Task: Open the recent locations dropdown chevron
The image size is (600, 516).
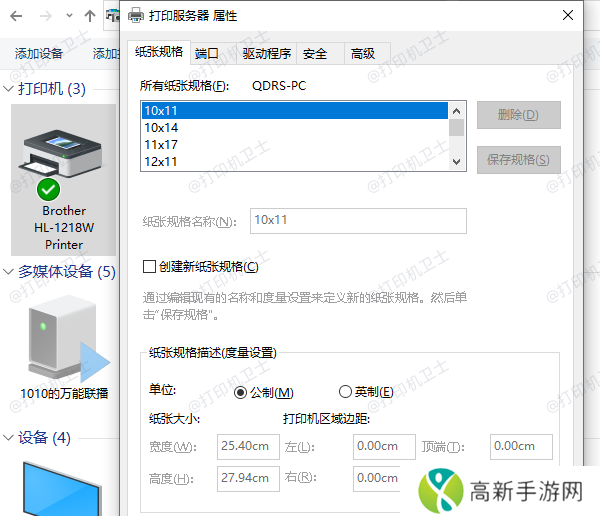Action: [68, 16]
